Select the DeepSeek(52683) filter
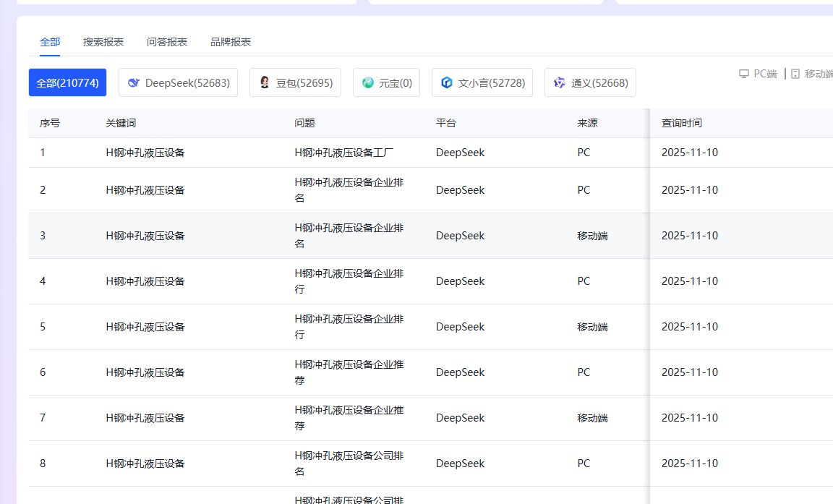833x504 pixels. pyautogui.click(x=178, y=82)
